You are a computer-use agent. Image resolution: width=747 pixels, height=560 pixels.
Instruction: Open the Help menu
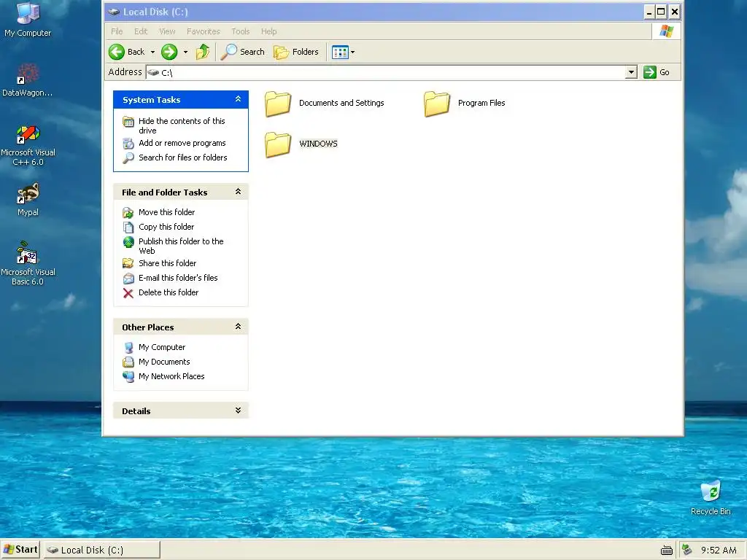[x=268, y=31]
